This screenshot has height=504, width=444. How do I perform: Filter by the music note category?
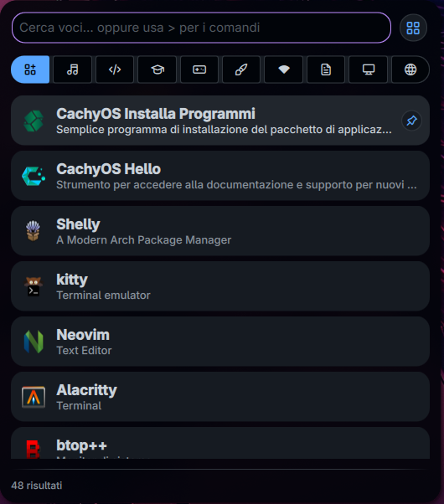[72, 69]
